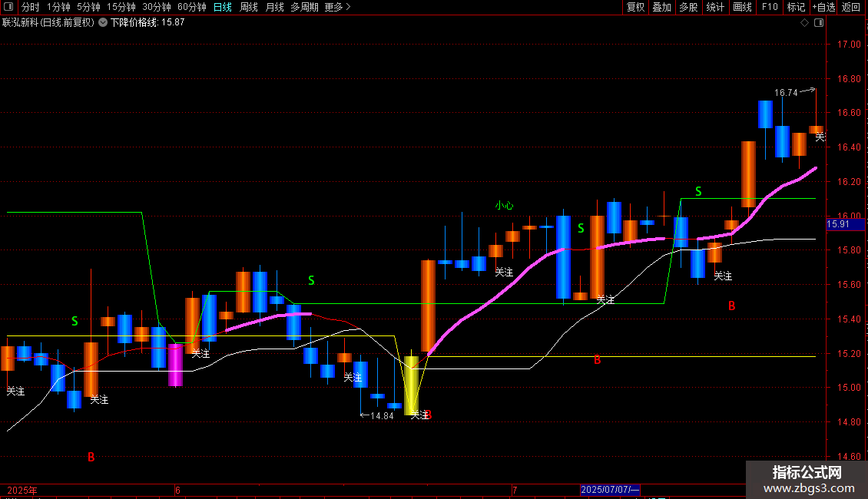This screenshot has width=868, height=499.
Task: Click the yellow candlestick near 14.84 low
Action: tap(411, 385)
